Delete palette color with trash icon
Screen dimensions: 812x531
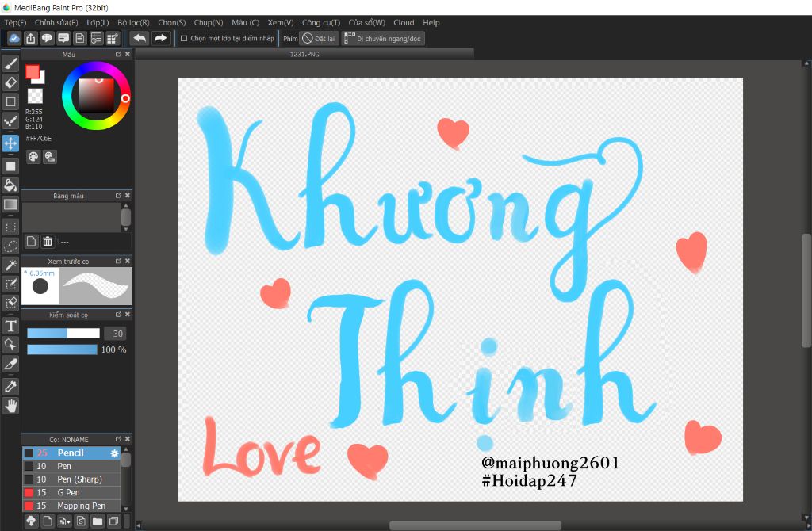48,241
